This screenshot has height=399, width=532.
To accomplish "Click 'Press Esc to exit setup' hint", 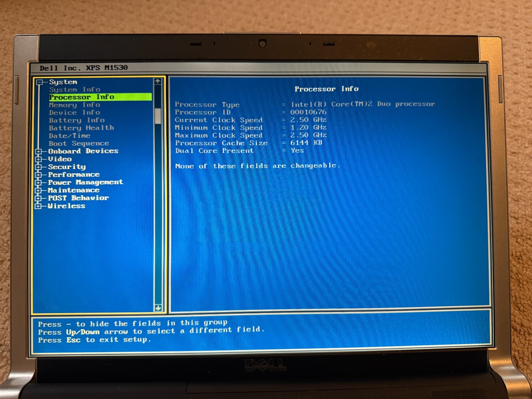I will pyautogui.click(x=94, y=340).
